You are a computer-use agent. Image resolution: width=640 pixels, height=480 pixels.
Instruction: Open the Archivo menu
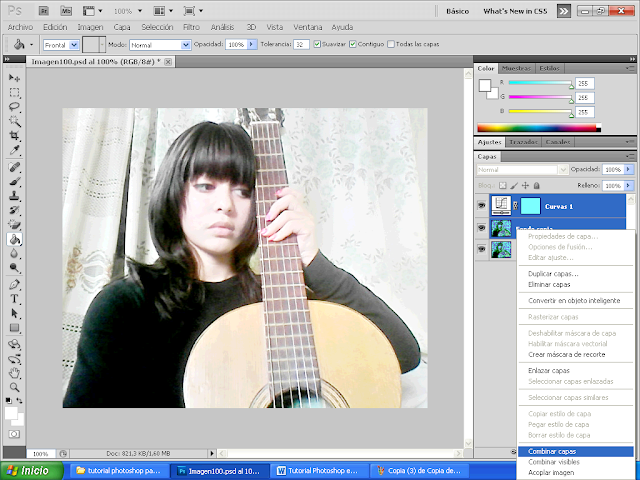(20, 27)
